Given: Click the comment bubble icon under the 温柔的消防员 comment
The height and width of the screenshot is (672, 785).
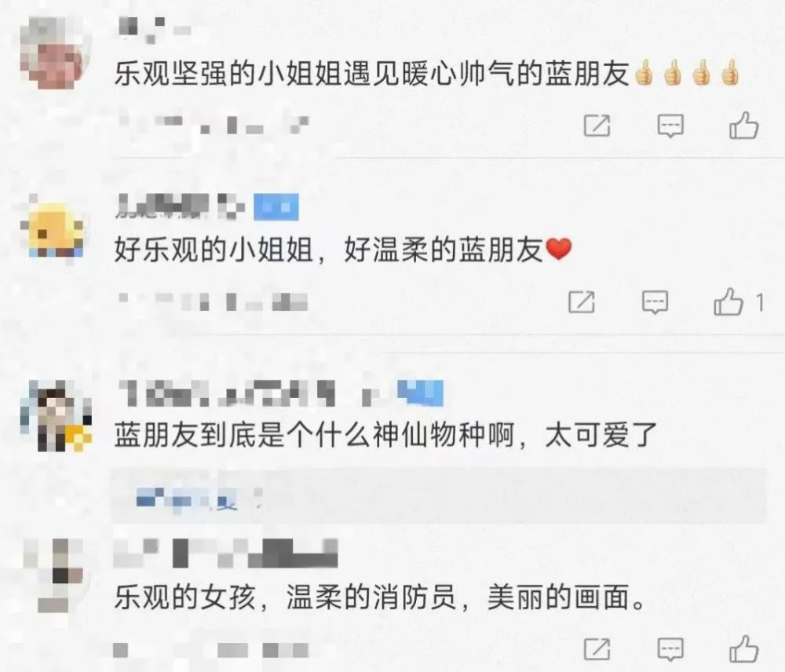Looking at the screenshot, I should click(670, 649).
